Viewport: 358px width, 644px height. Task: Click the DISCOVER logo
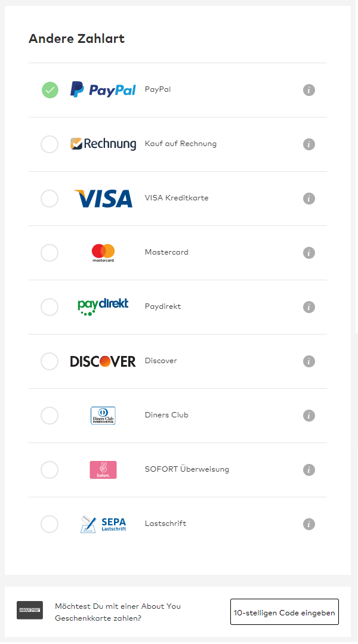point(103,361)
